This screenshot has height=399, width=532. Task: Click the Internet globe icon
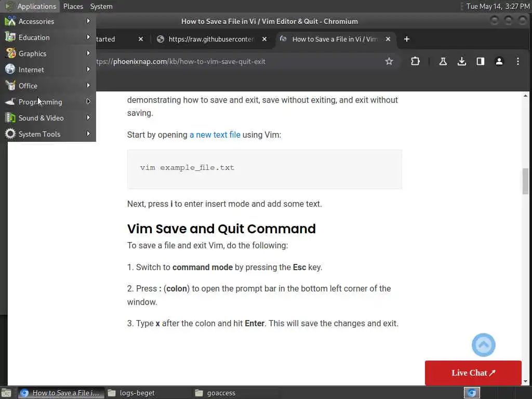point(10,69)
